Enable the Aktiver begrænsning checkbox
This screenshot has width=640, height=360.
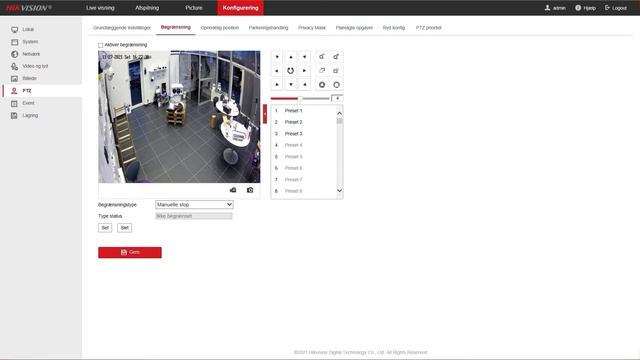[x=100, y=45]
